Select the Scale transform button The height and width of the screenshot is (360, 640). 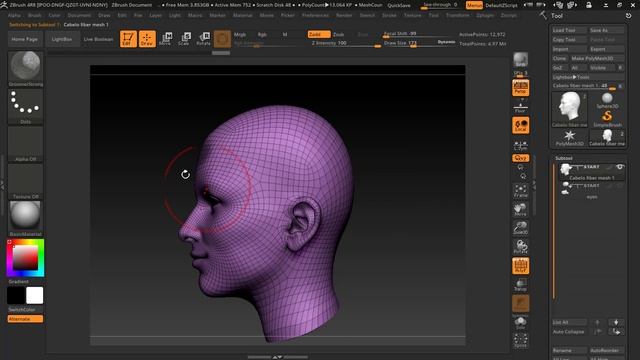[184, 39]
